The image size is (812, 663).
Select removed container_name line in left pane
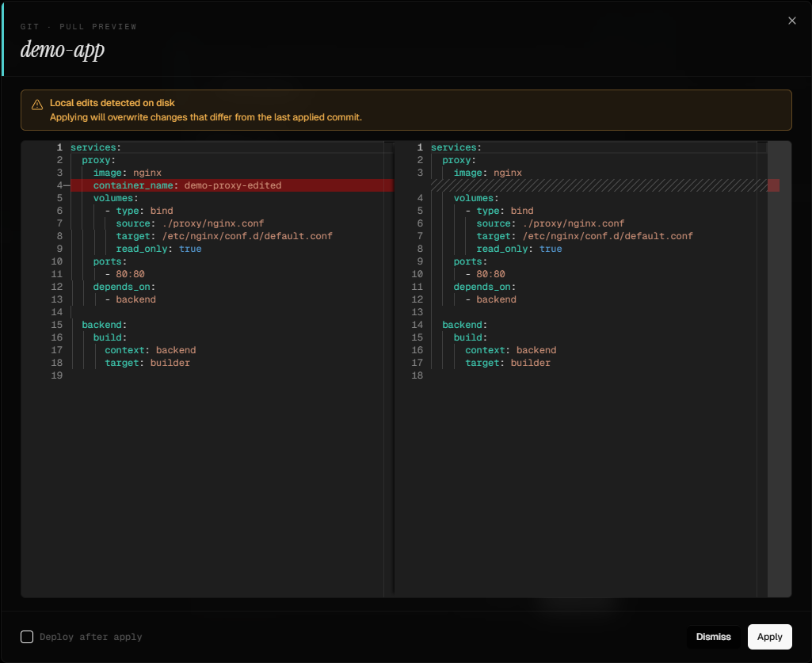(x=232, y=185)
